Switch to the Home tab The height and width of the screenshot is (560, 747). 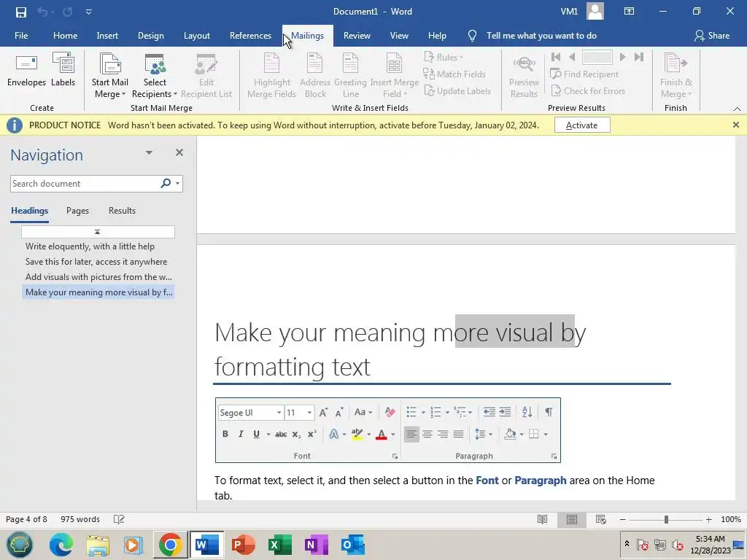point(65,36)
